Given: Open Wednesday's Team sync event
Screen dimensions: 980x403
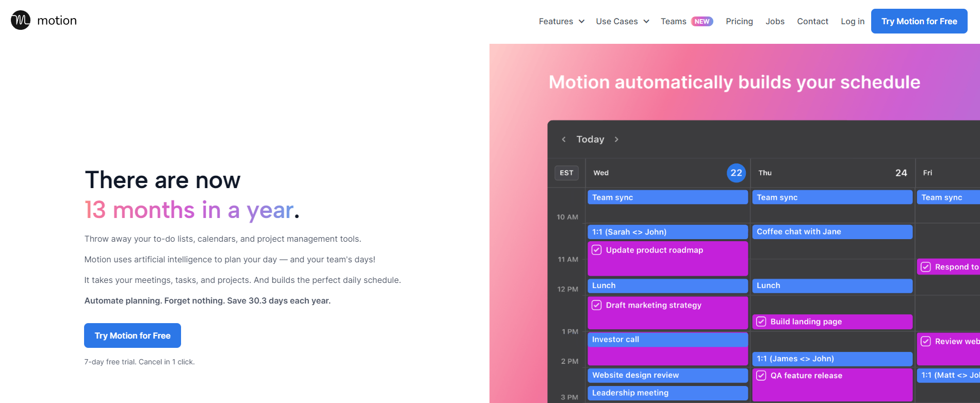Looking at the screenshot, I should [667, 197].
